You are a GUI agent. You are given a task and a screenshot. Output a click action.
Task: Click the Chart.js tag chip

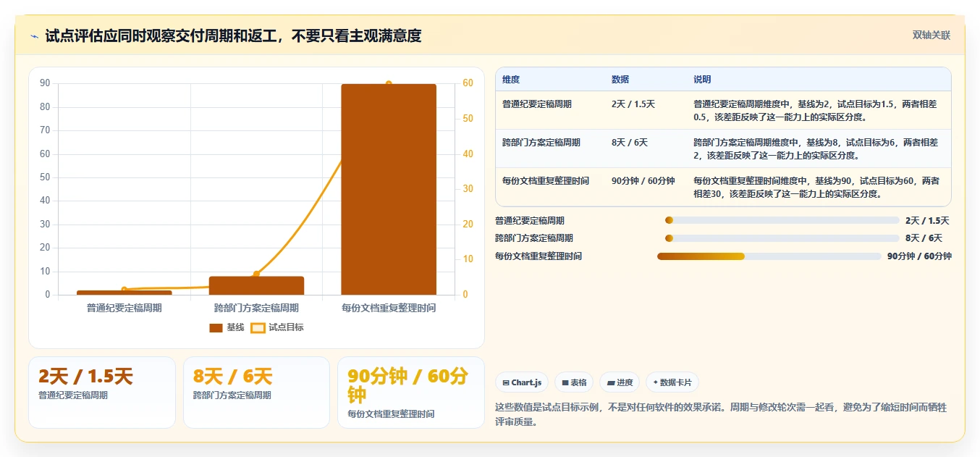coord(522,382)
